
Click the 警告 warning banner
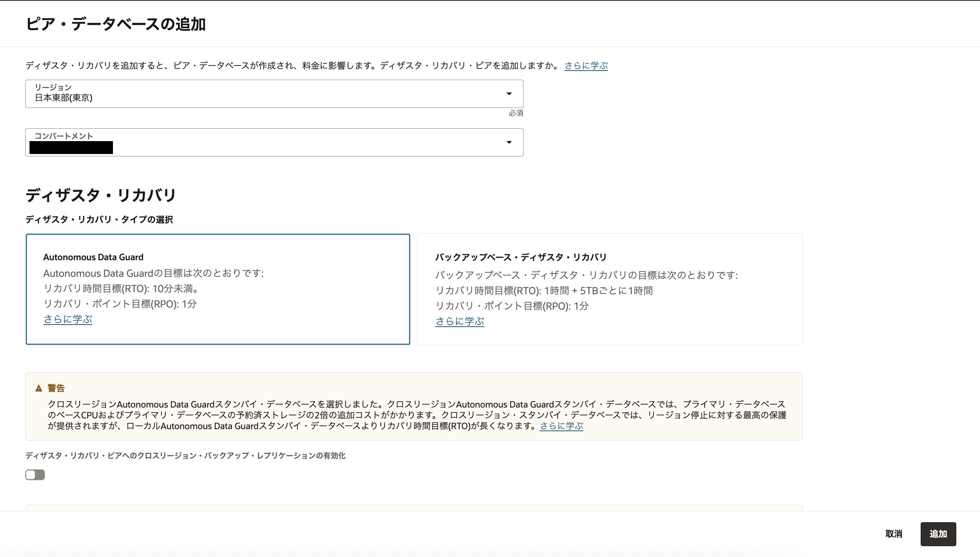click(414, 407)
